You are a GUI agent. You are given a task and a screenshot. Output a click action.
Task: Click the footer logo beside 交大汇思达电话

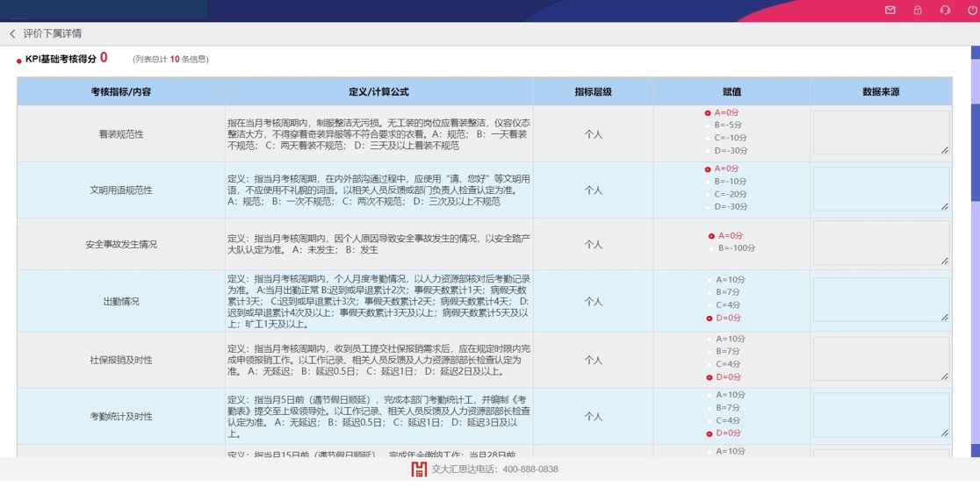pos(419,469)
